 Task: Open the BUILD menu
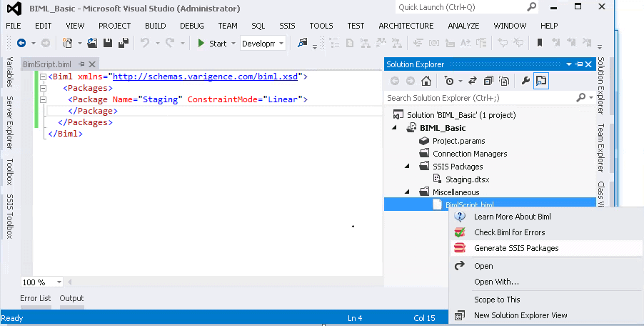coord(155,26)
